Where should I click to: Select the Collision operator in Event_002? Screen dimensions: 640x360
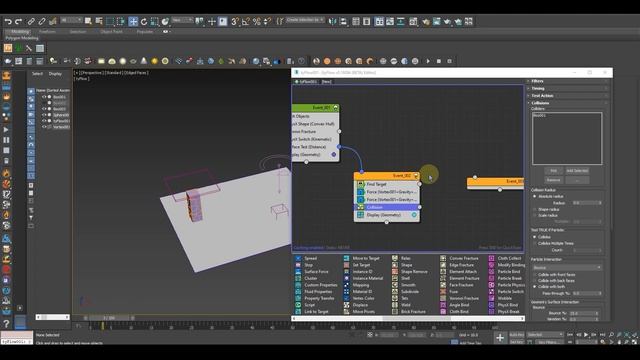[x=387, y=207]
